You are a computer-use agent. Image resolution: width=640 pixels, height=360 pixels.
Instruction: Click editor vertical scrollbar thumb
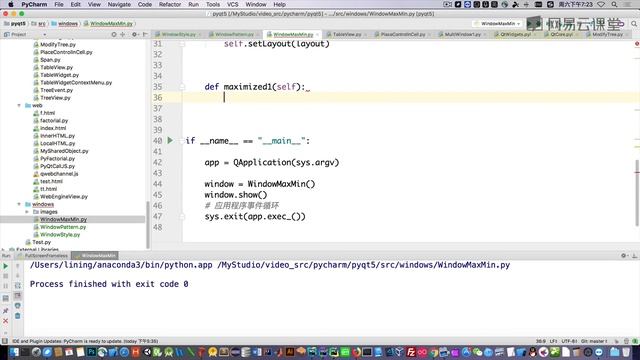[x=637, y=192]
